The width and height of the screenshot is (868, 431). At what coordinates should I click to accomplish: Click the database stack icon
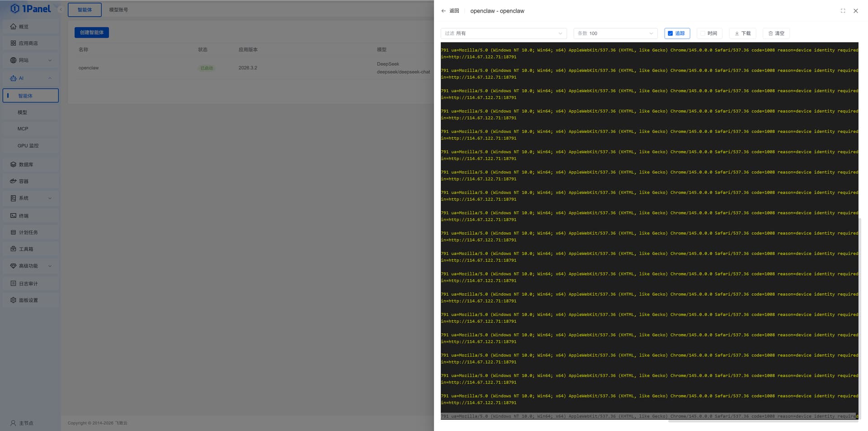(x=13, y=164)
